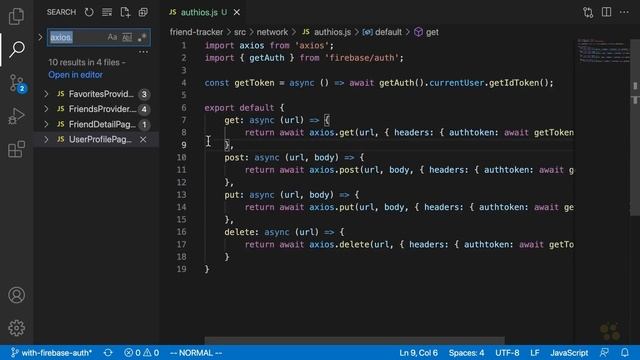The width and height of the screenshot is (640, 360).
Task: Click the horizontal editor scrollbar
Action: (x=354, y=340)
